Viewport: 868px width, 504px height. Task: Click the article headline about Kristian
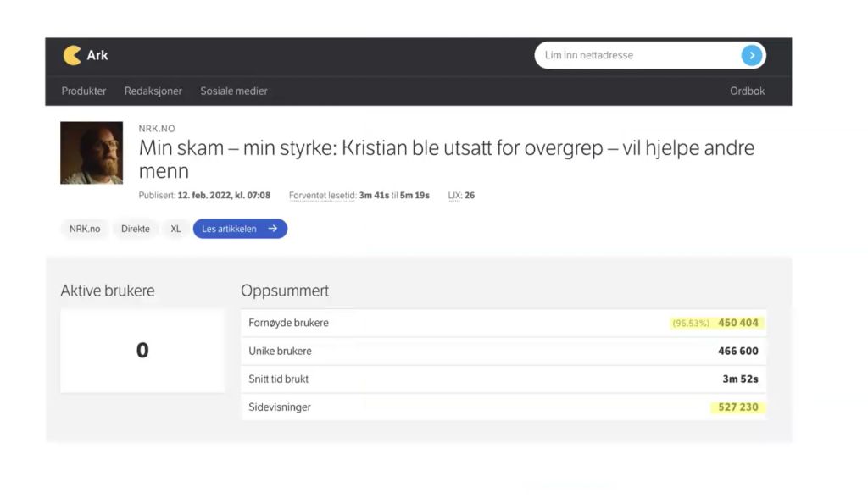446,159
